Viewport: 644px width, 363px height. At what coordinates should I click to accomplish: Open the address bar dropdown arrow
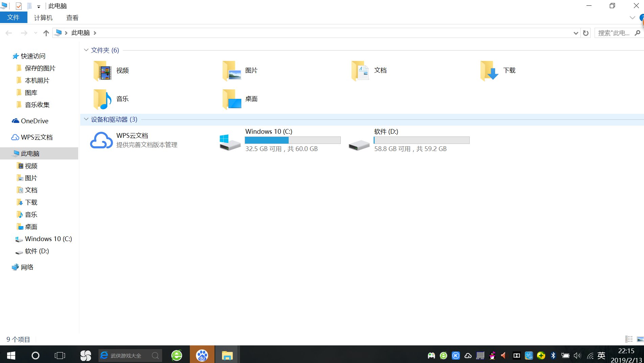(576, 33)
